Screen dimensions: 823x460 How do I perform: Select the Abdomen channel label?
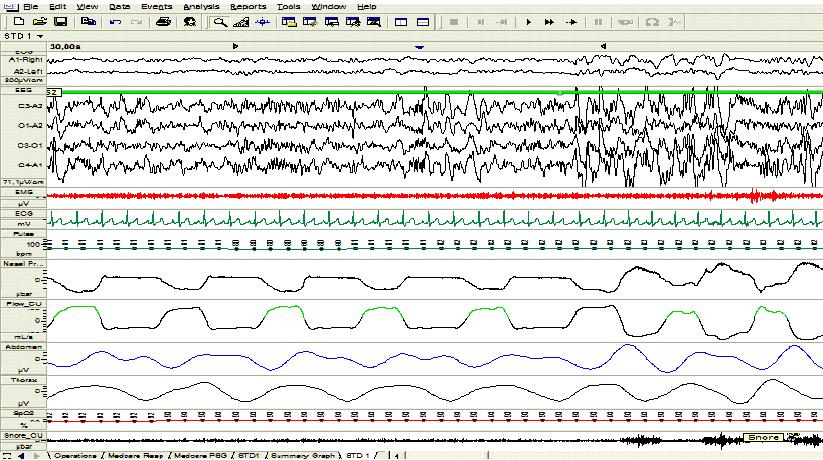pyautogui.click(x=24, y=347)
